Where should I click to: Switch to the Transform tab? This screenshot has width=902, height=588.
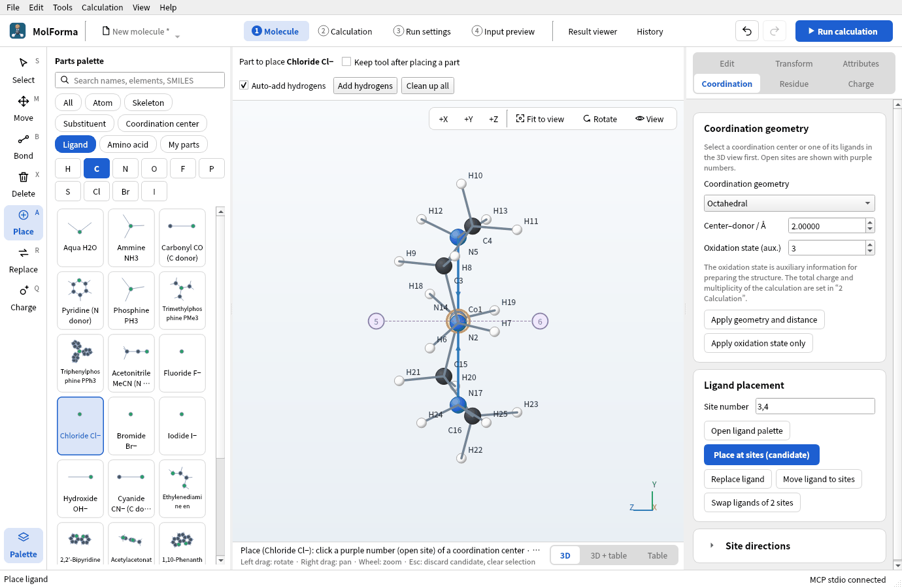794,63
